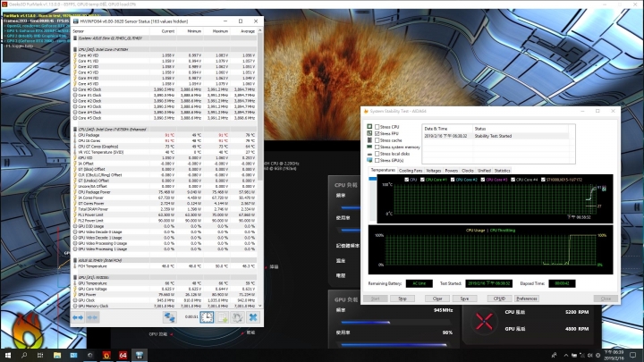
Task: Switch to the Cooling Fans tab
Action: 411,171
